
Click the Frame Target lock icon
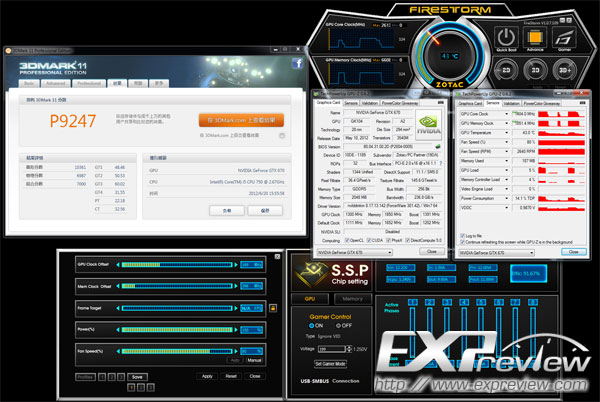coord(273,308)
